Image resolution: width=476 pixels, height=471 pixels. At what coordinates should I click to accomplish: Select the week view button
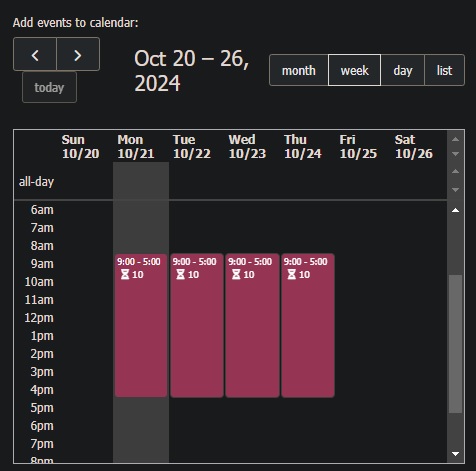(354, 70)
